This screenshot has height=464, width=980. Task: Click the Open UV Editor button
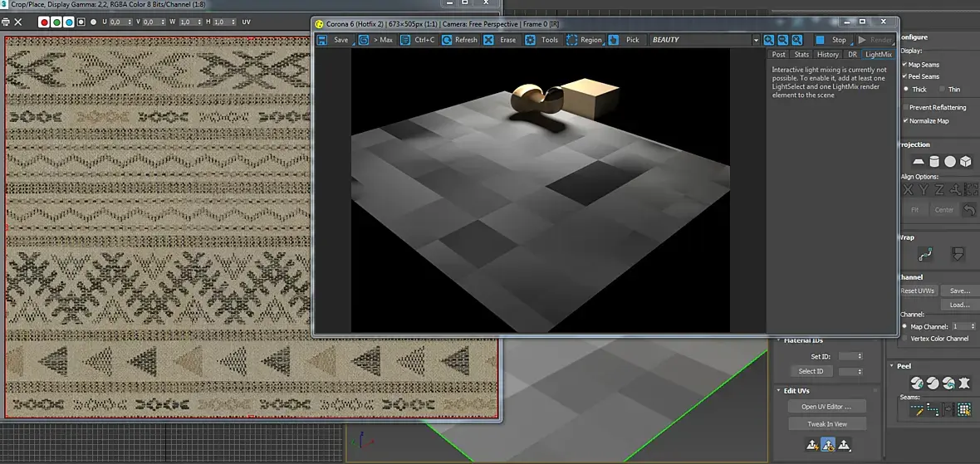click(826, 406)
